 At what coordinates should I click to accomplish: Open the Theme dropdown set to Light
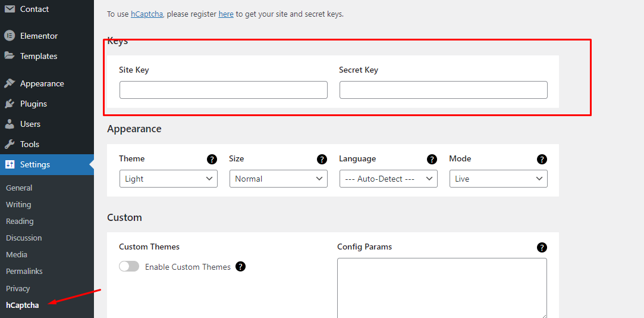pos(168,179)
